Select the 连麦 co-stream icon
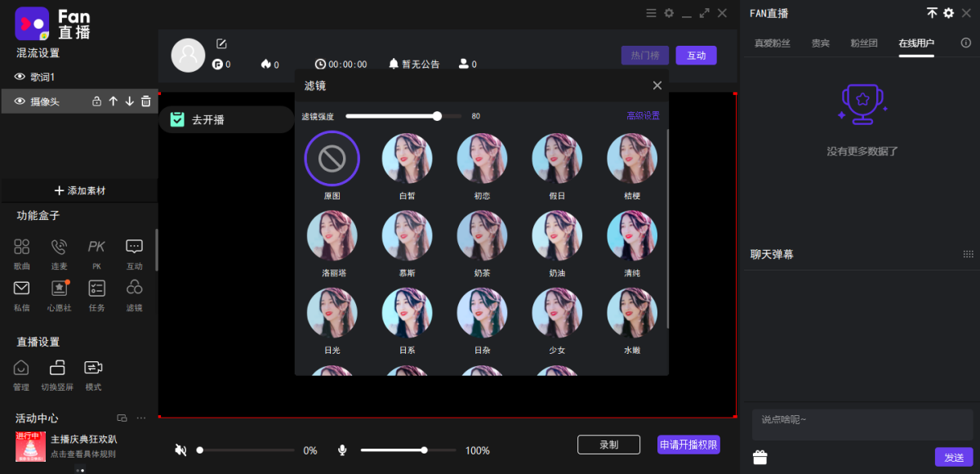Image resolution: width=980 pixels, height=474 pixels. click(58, 246)
